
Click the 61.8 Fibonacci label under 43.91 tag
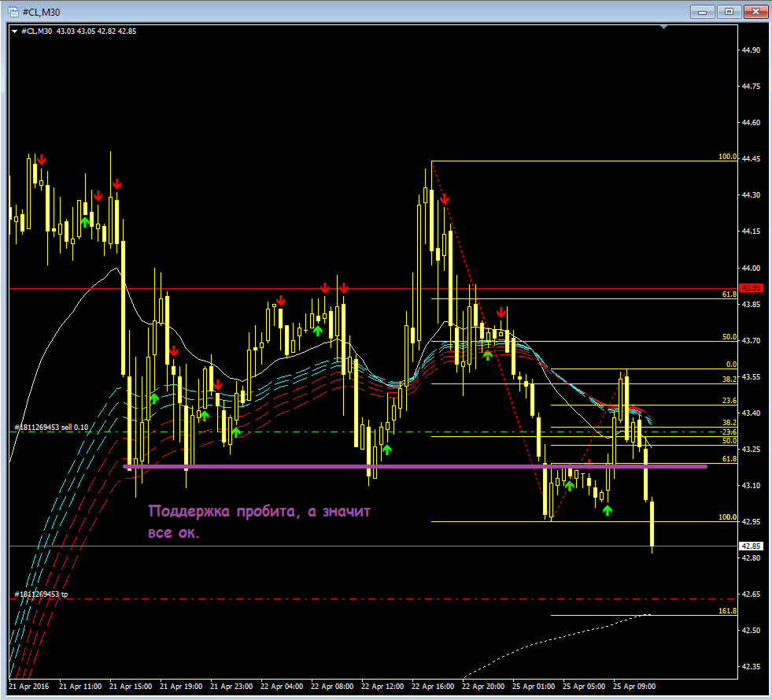pos(730,294)
